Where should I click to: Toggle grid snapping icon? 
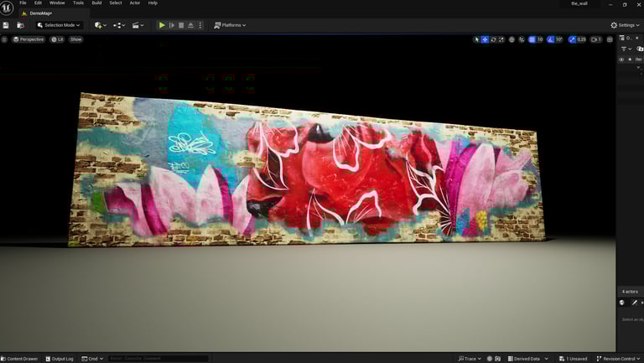coord(532,39)
